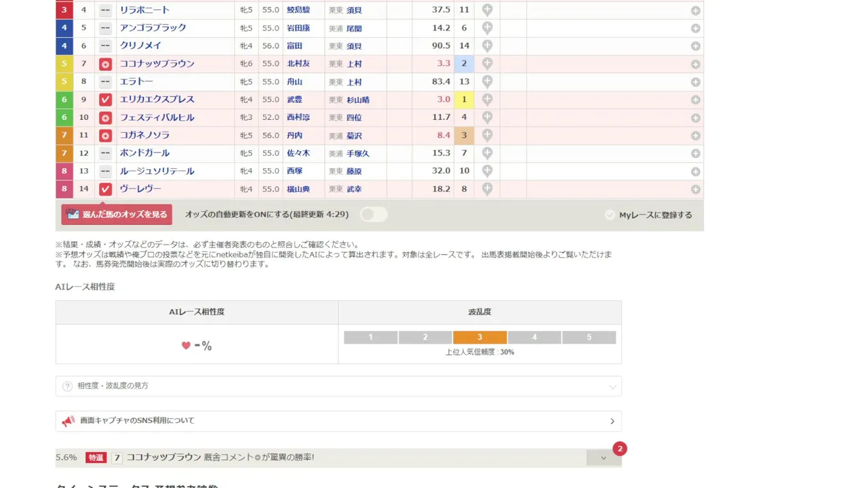
Task: Click the megaphone icon beside 画面キャプチャのSNS利用について
Action: pos(68,421)
